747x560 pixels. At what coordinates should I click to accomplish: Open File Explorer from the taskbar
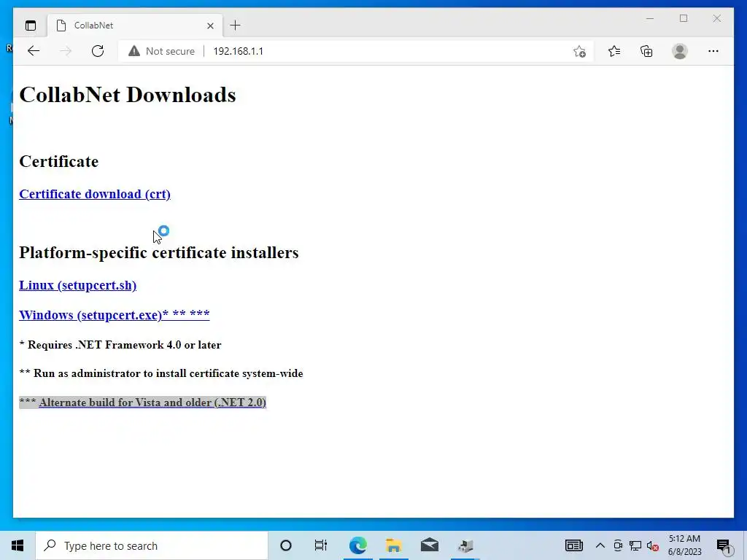tap(393, 545)
